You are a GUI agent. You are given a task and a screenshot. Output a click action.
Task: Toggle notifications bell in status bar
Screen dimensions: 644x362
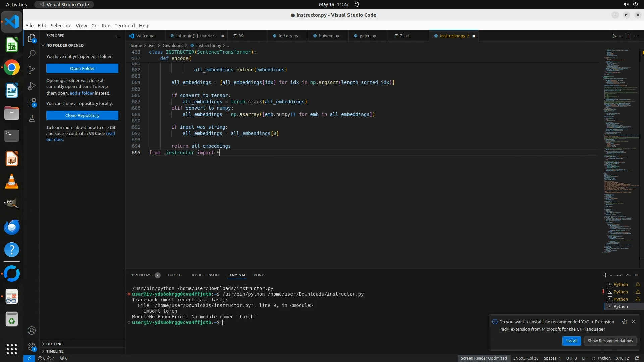[637, 358]
